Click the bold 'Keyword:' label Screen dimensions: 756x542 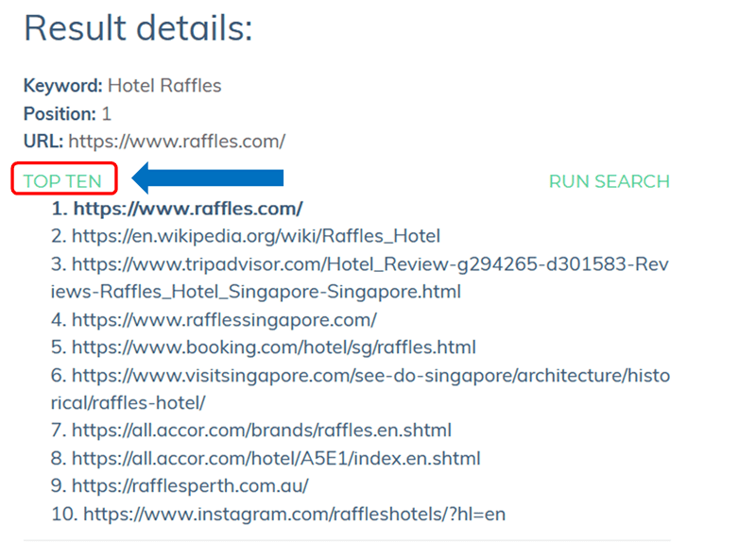62,86
